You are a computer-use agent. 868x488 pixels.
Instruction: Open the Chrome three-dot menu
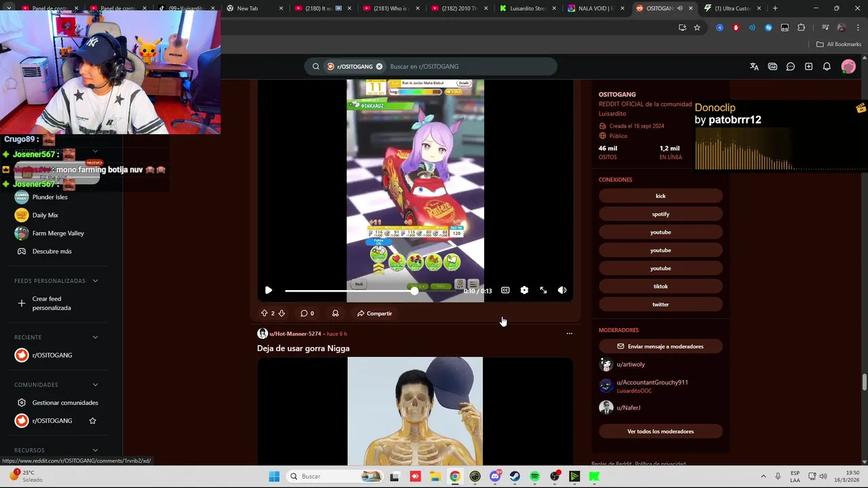point(858,28)
